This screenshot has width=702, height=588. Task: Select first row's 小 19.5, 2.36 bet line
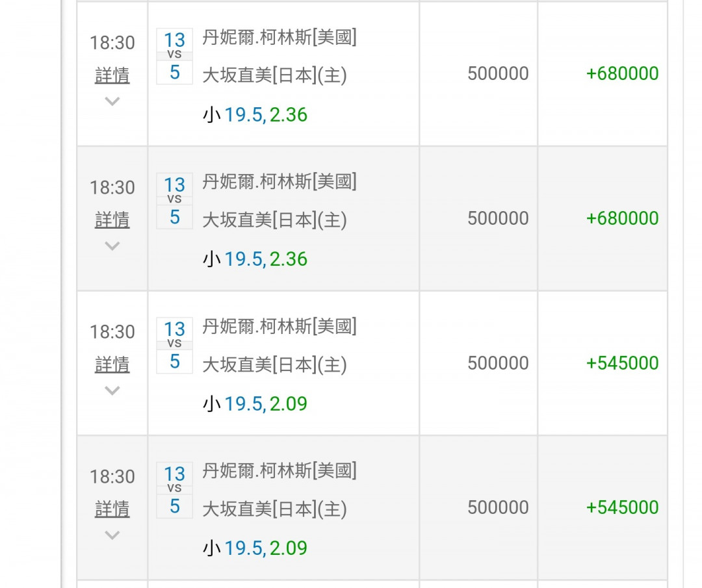[255, 115]
